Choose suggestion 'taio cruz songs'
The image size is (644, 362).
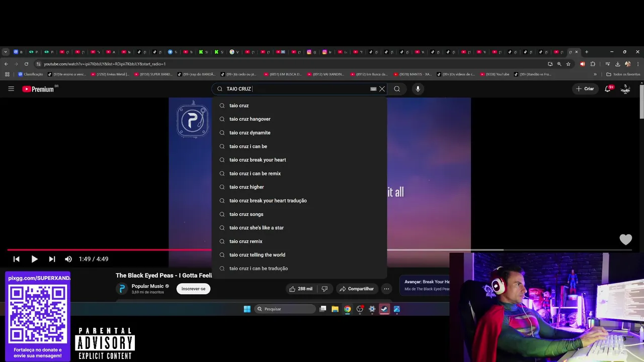(x=299, y=214)
